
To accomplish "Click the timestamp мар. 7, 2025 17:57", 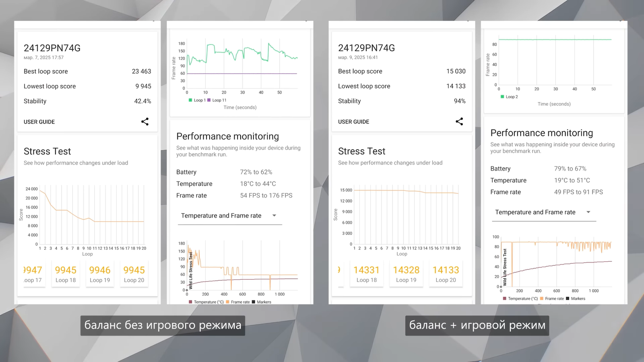I will click(x=43, y=58).
